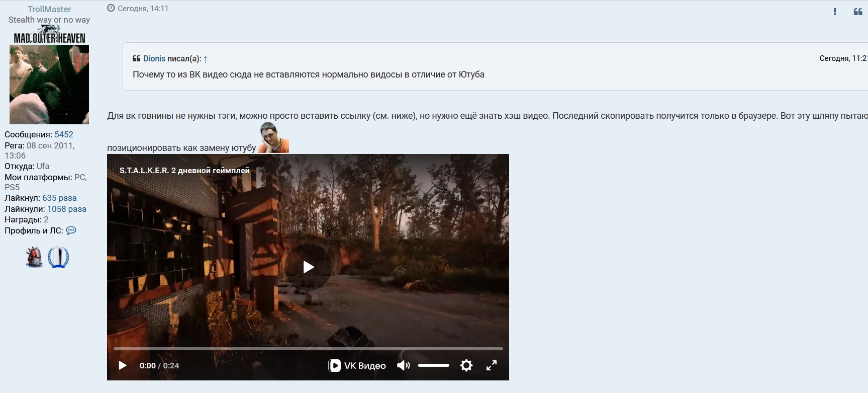Mute the video with speaker icon
868x393 pixels.
[x=403, y=365]
